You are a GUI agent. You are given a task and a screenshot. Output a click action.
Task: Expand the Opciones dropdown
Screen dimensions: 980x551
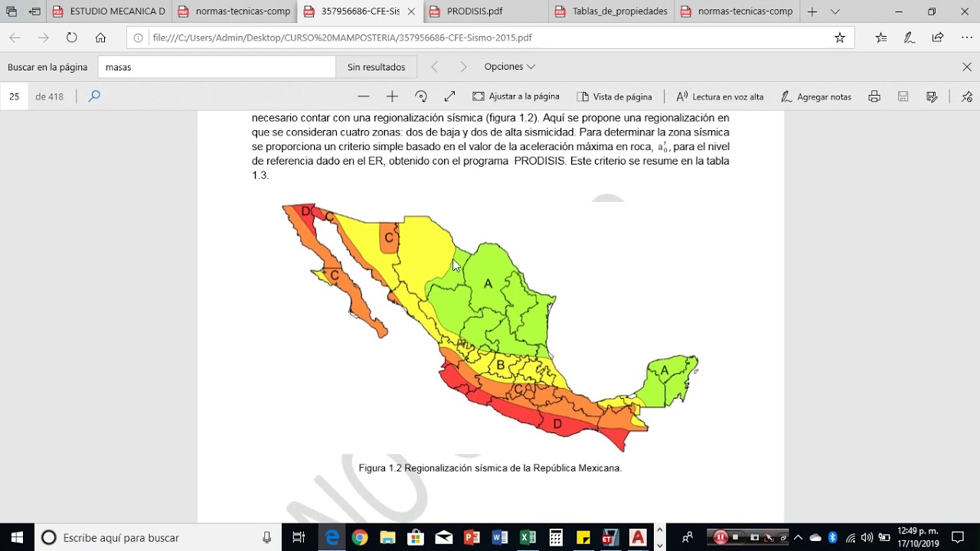pos(509,67)
